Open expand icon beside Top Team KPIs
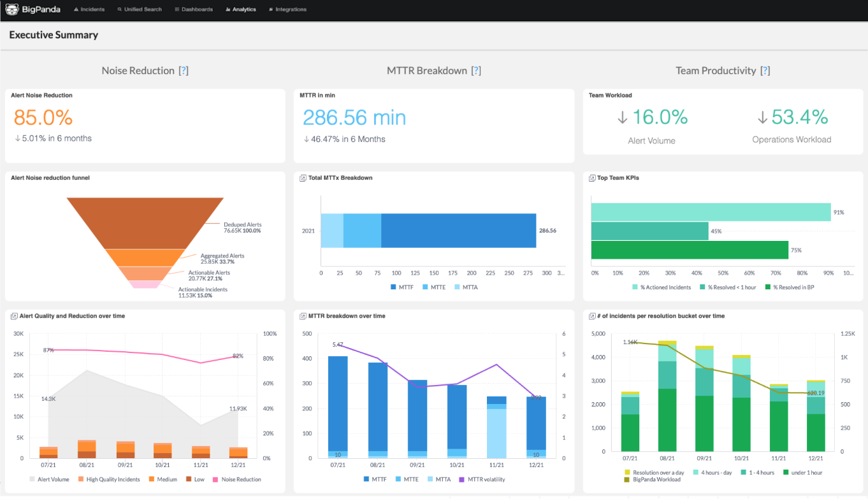This screenshot has width=868, height=499. pos(592,178)
